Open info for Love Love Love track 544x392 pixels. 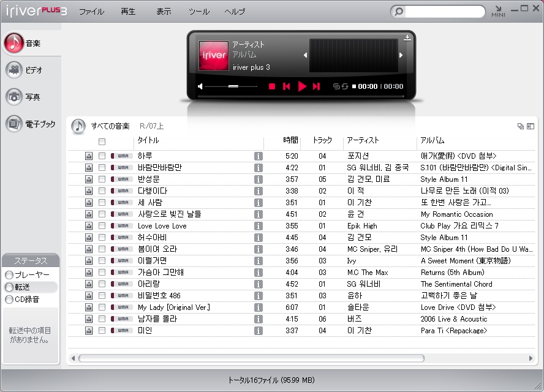(x=258, y=226)
